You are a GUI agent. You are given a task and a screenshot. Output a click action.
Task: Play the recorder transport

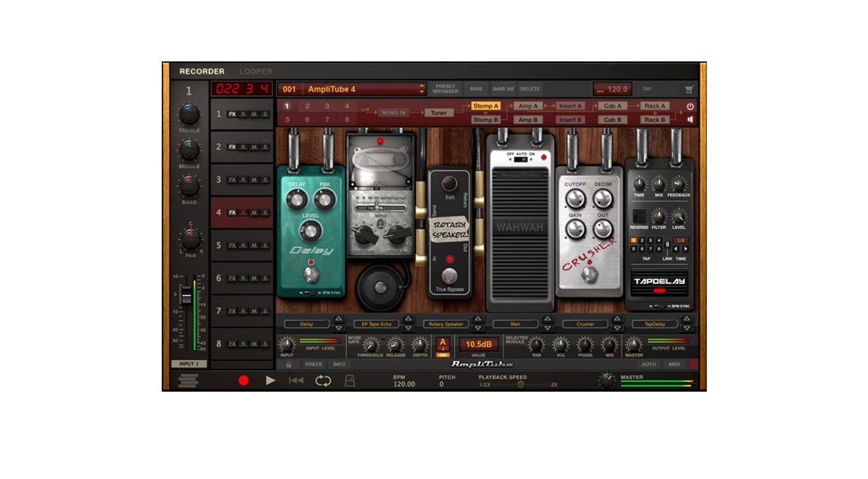tap(271, 380)
